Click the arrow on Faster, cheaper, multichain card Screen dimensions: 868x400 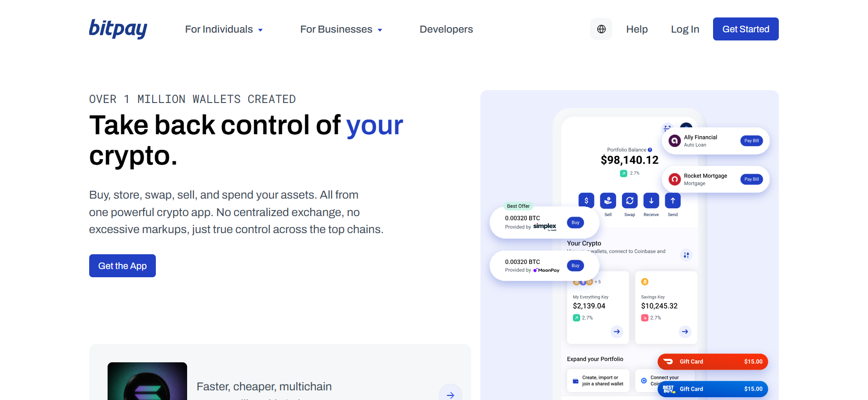pyautogui.click(x=450, y=394)
